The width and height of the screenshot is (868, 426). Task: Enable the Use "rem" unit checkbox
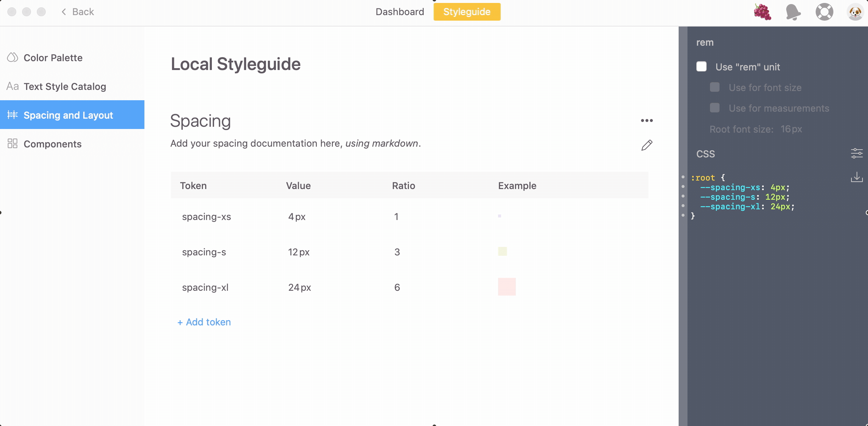click(x=701, y=67)
